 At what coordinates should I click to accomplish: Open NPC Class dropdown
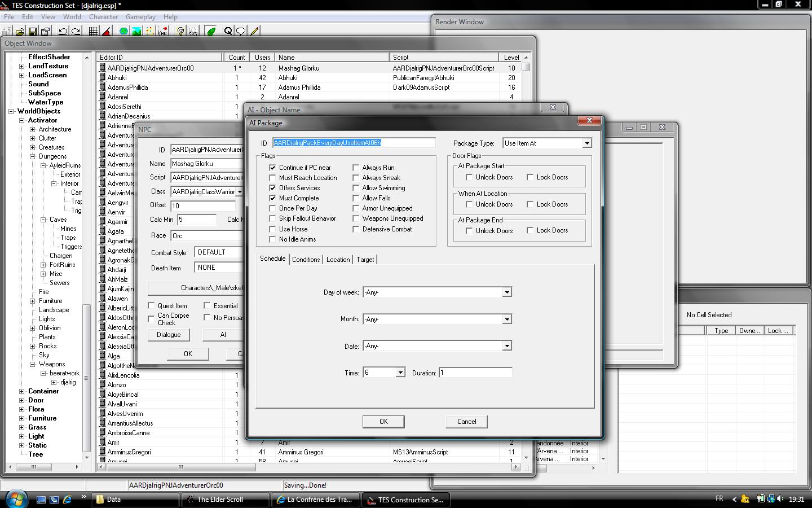click(x=239, y=192)
